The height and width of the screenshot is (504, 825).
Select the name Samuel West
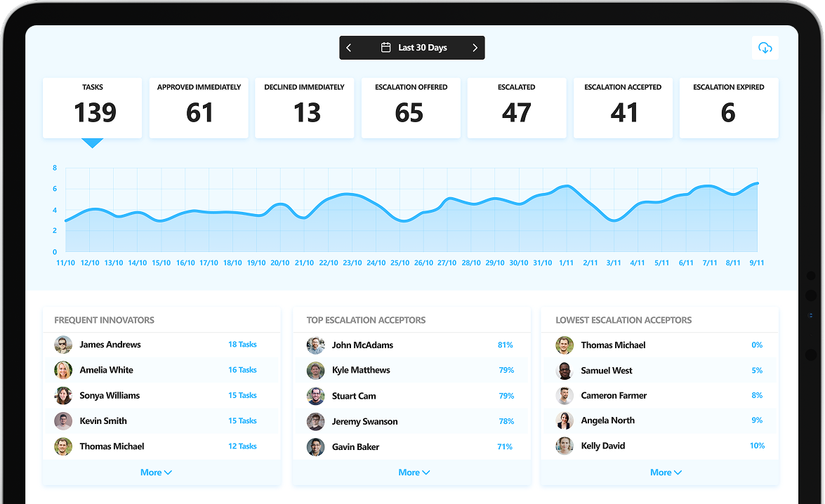607,371
